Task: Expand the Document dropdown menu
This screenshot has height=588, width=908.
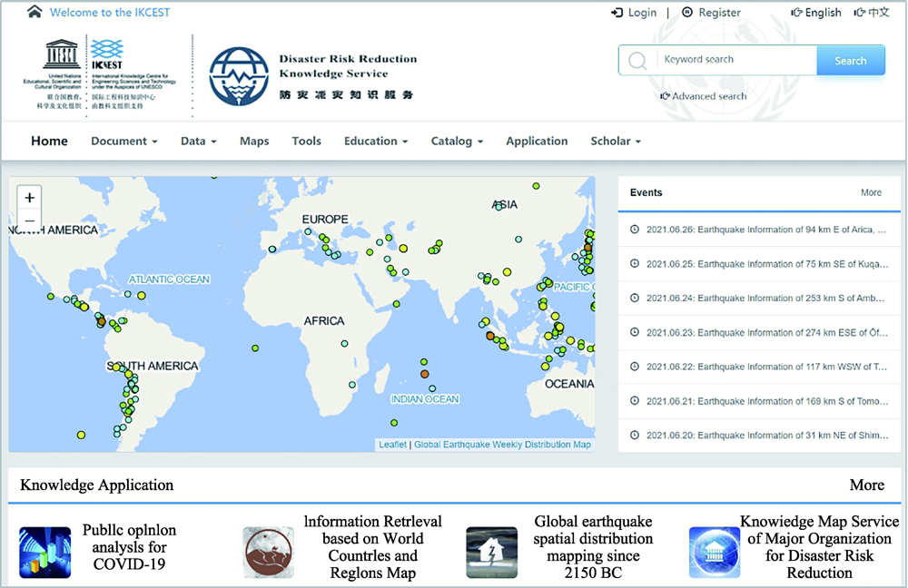Action: click(x=123, y=142)
